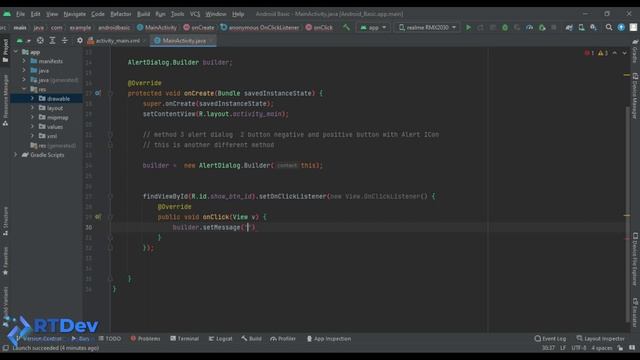Open the Profile app gauge icon
The width and height of the screenshot is (640, 360).
529,27
